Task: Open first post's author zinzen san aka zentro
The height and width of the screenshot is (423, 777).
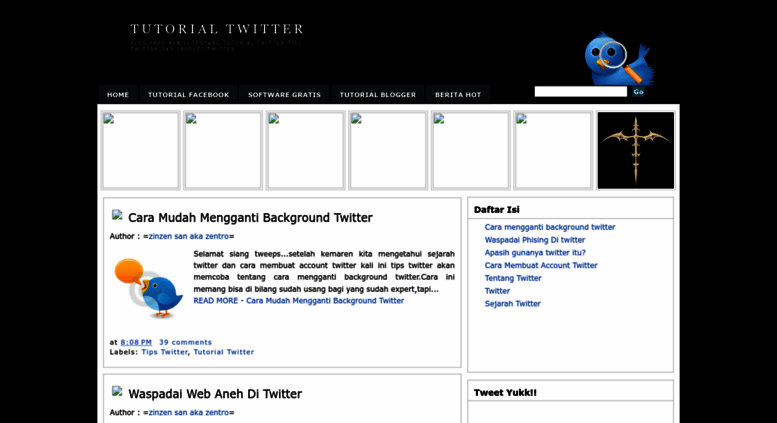Action: click(x=189, y=236)
